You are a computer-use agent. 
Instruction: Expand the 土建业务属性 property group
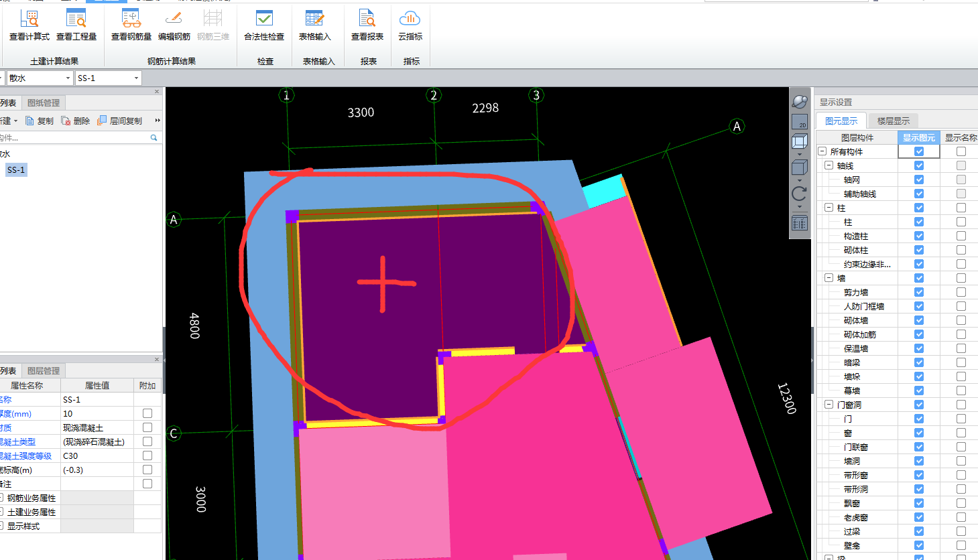point(2,512)
